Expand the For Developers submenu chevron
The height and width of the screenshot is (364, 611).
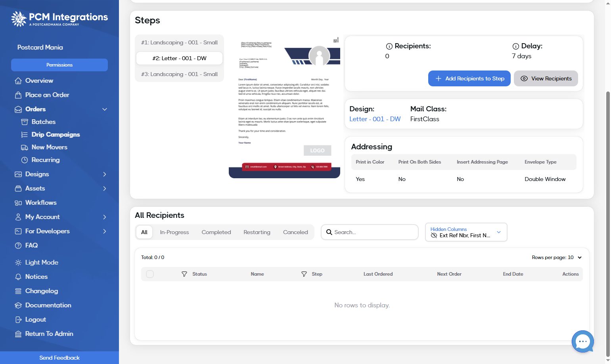[105, 231]
